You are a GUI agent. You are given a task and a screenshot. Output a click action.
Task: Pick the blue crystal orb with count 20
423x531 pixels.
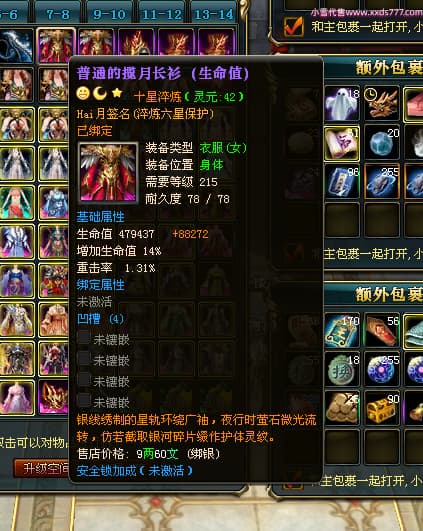pos(382,144)
